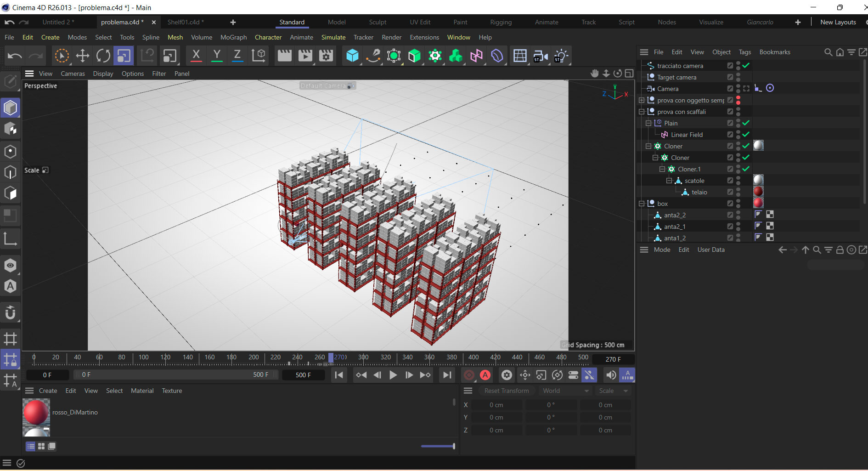The height and width of the screenshot is (471, 868).
Task: Collapse the prova con scaffali group
Action: click(x=642, y=112)
